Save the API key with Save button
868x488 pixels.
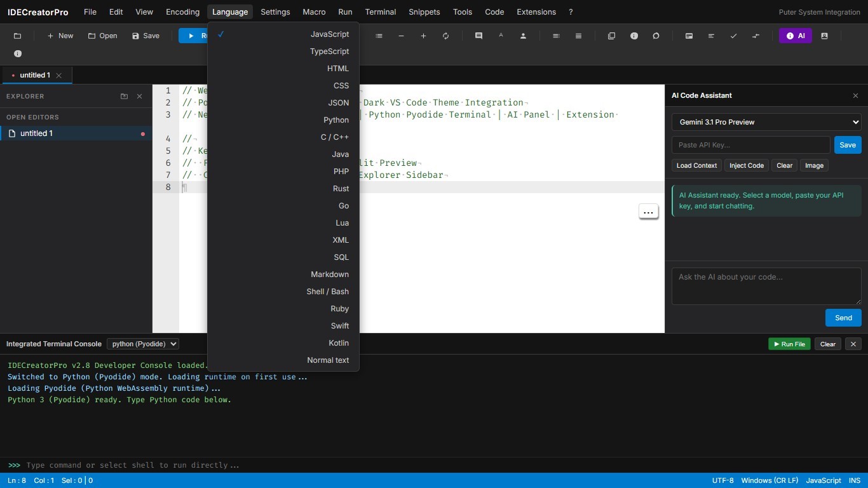click(848, 145)
